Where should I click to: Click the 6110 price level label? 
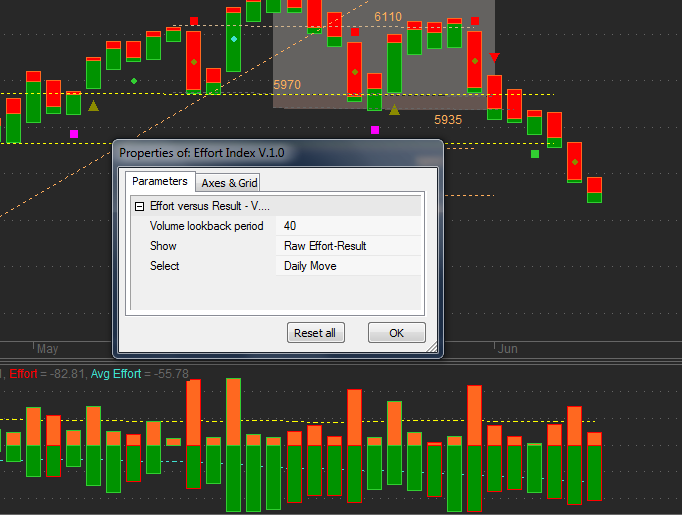pos(388,17)
